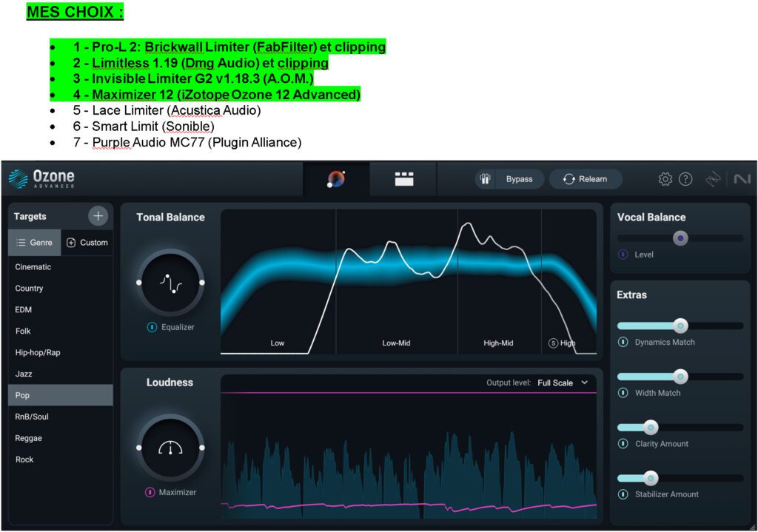
Task: Switch to the module chain view icon
Action: tap(404, 179)
